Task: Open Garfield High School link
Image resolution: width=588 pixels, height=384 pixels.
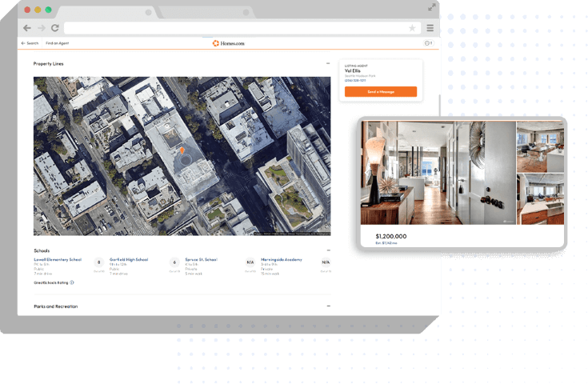Action: click(x=129, y=259)
